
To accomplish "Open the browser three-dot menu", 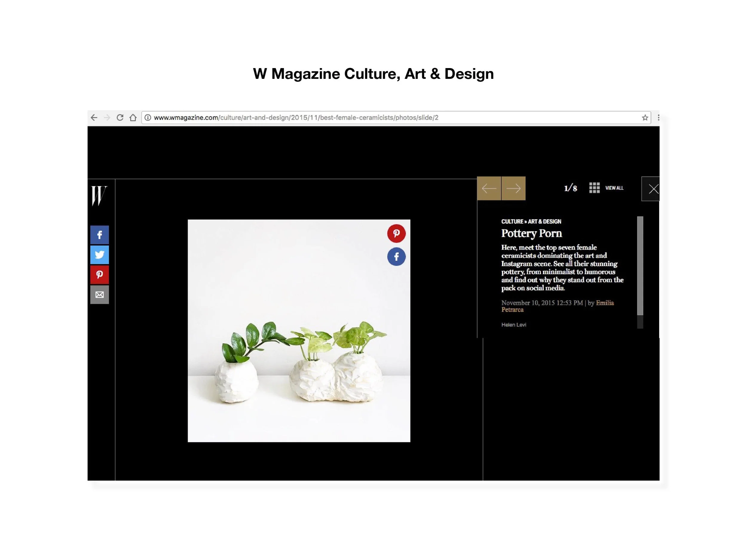I will point(659,117).
